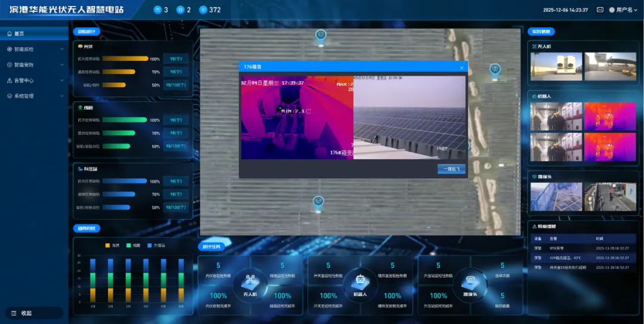Click the 1月 stacked bar in trend chart
Viewport: 644px width, 324px height.
93,280
